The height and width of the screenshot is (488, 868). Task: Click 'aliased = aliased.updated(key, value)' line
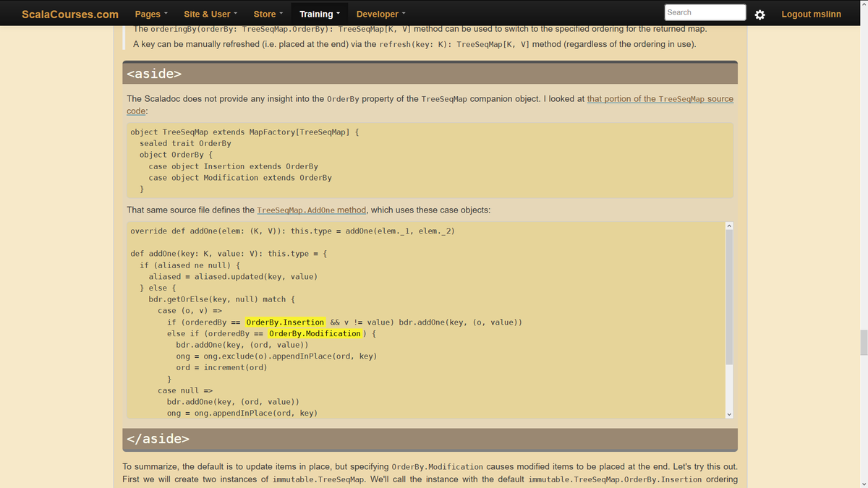233,276
